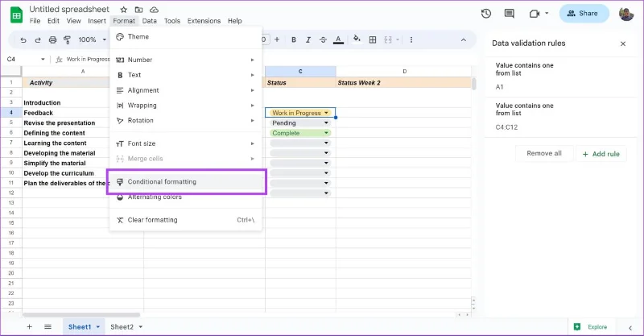Open the View menu
The width and height of the screenshot is (644, 336).
point(74,21)
